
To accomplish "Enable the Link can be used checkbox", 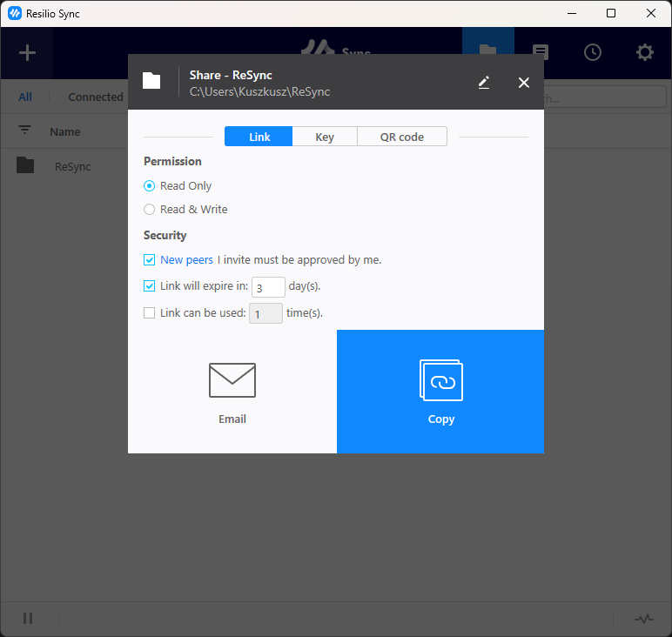I will click(x=149, y=312).
